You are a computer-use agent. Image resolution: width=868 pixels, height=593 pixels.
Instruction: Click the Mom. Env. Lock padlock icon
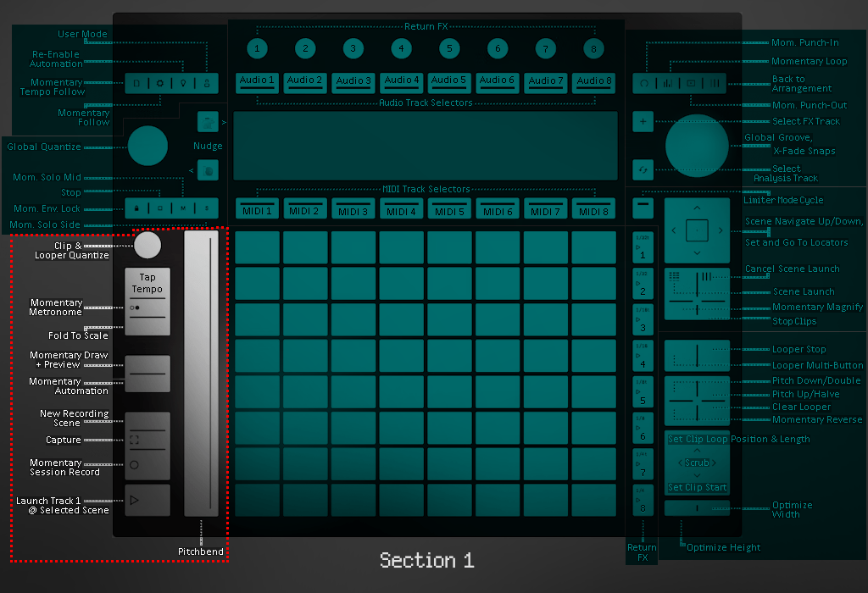pos(136,208)
